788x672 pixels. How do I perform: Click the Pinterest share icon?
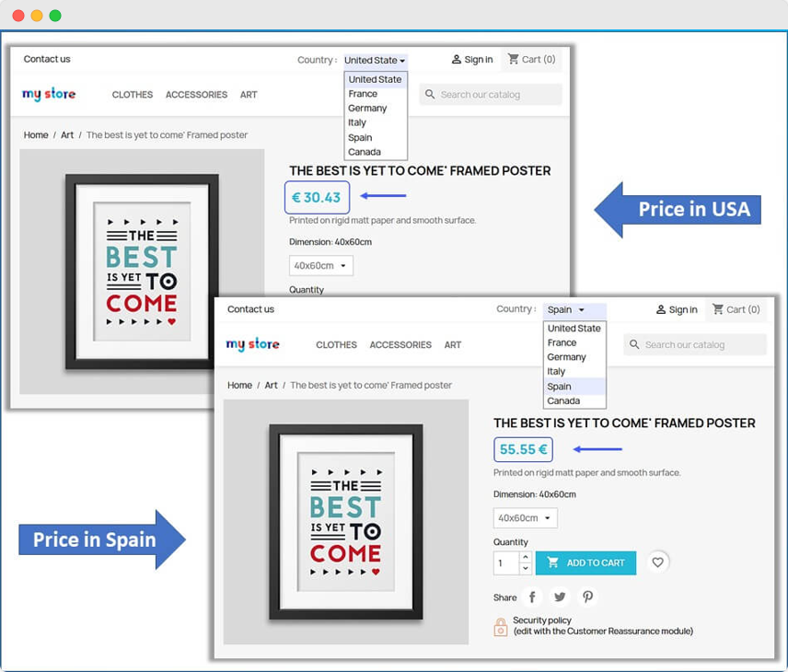tap(587, 597)
